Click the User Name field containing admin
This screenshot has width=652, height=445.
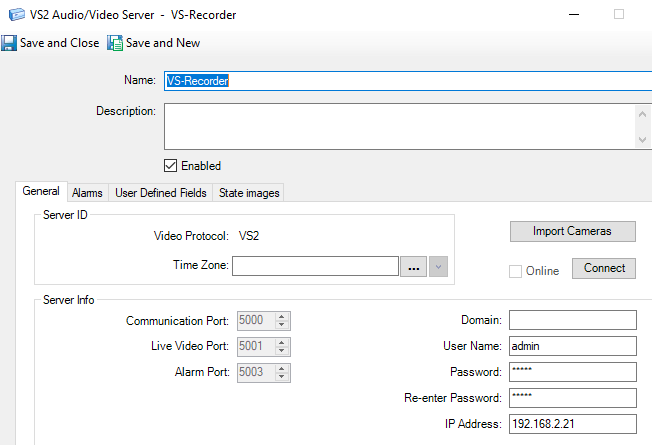click(x=572, y=346)
